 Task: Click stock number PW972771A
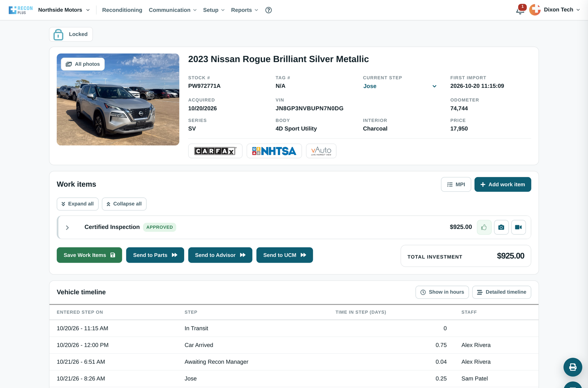[204, 86]
